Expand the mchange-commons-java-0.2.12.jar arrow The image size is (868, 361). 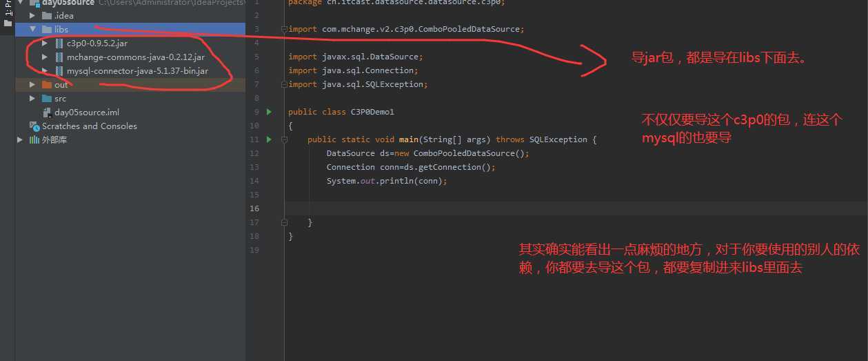(45, 57)
